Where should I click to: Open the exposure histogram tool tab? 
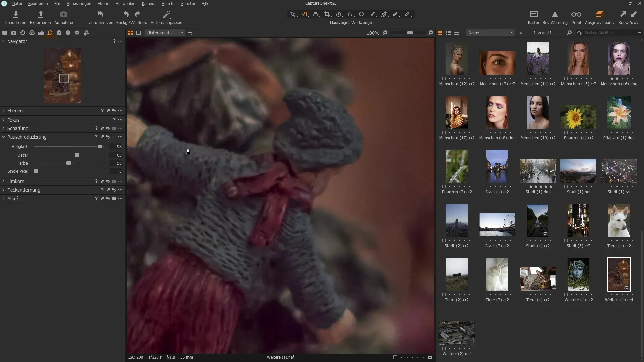pos(41,33)
